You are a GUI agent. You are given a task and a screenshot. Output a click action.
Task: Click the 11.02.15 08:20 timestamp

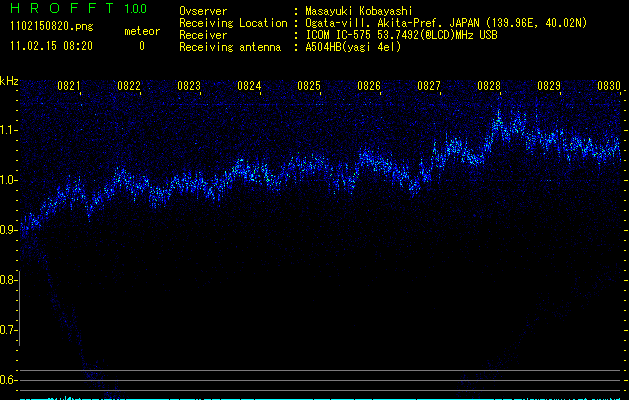pos(51,46)
